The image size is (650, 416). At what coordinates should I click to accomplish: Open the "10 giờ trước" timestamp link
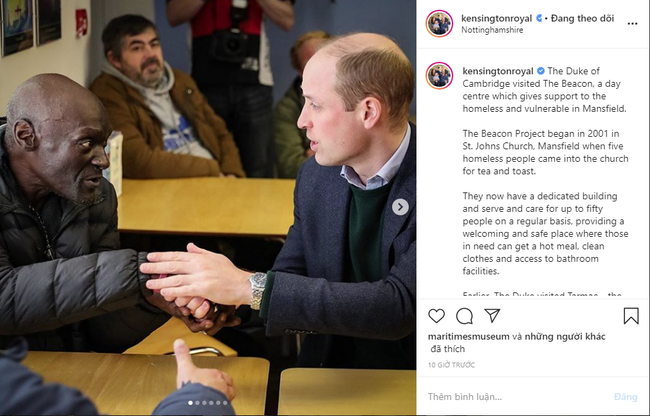pyautogui.click(x=451, y=365)
